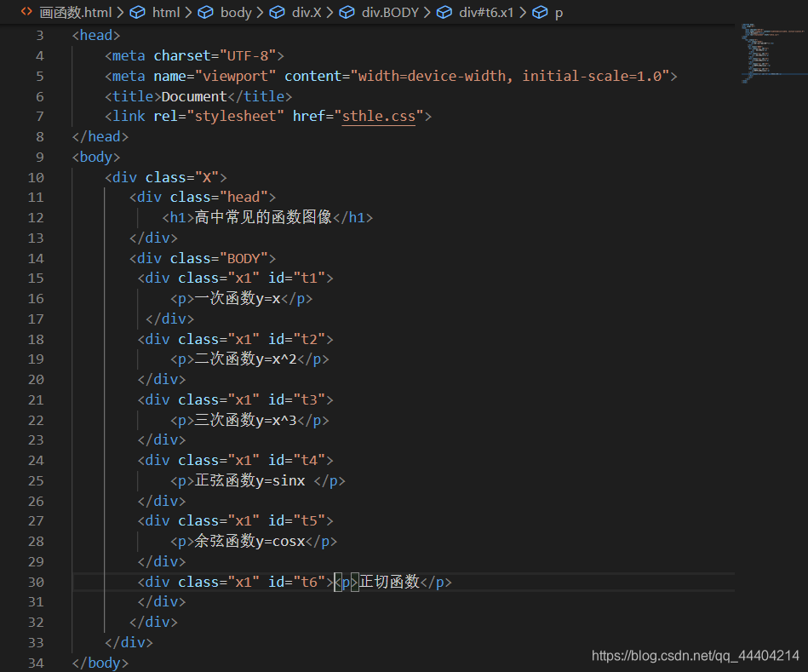Click the "viewport" attribute value
Viewport: 808px width, 672px height.
pos(236,77)
